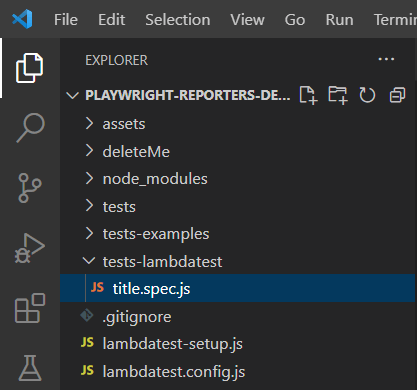Open the File menu
417x390 pixels.
66,20
